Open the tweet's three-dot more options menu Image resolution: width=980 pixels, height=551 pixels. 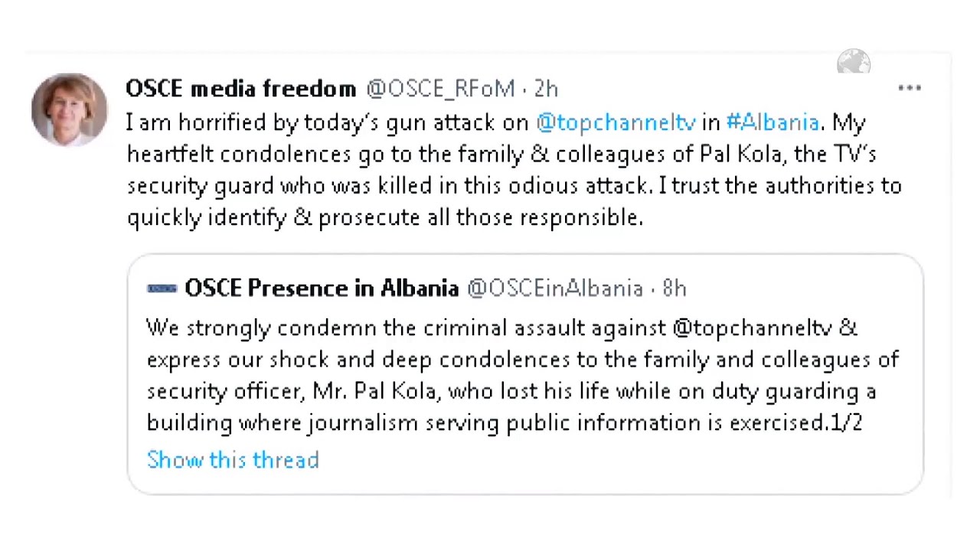(x=910, y=88)
